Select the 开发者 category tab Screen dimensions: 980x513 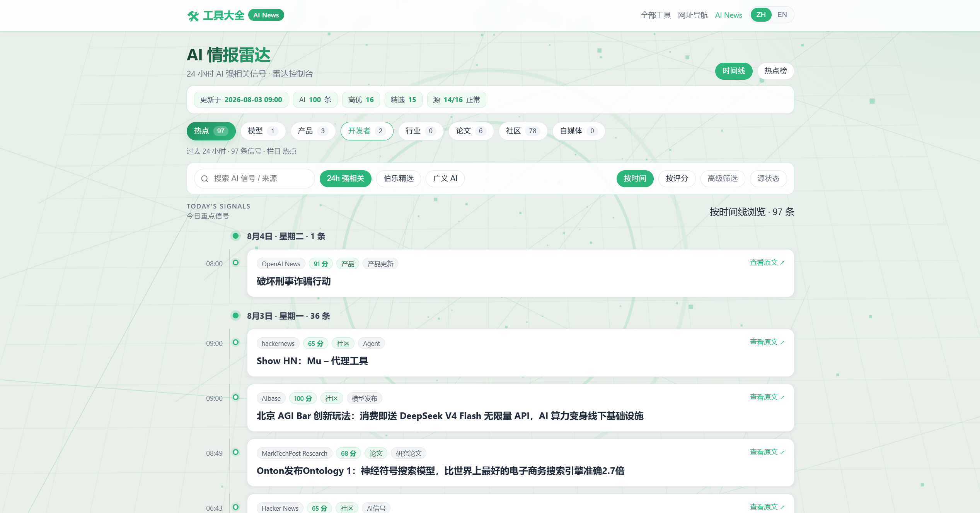(367, 131)
